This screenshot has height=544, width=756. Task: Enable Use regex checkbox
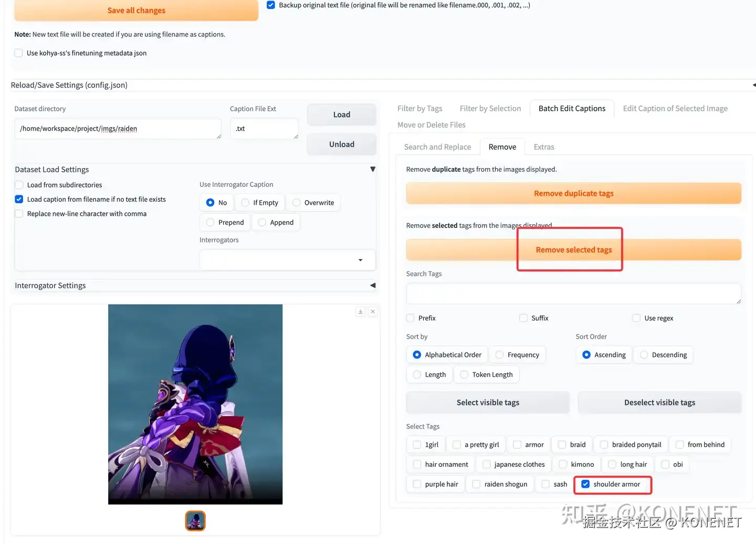click(x=636, y=318)
